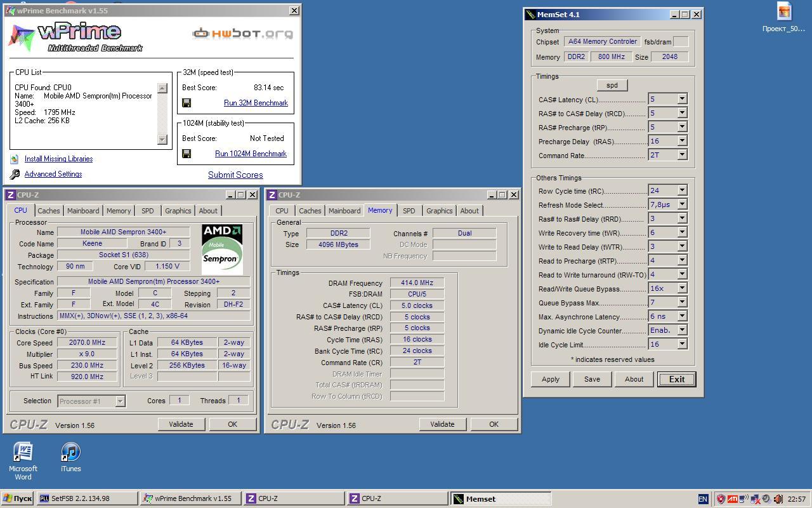Click the security center shield tray icon
The height and width of the screenshot is (508, 812).
click(x=721, y=499)
